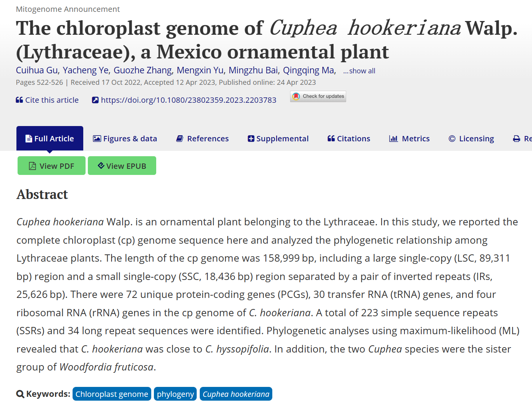Select the Full Article tab
This screenshot has width=532, height=406.
click(50, 139)
